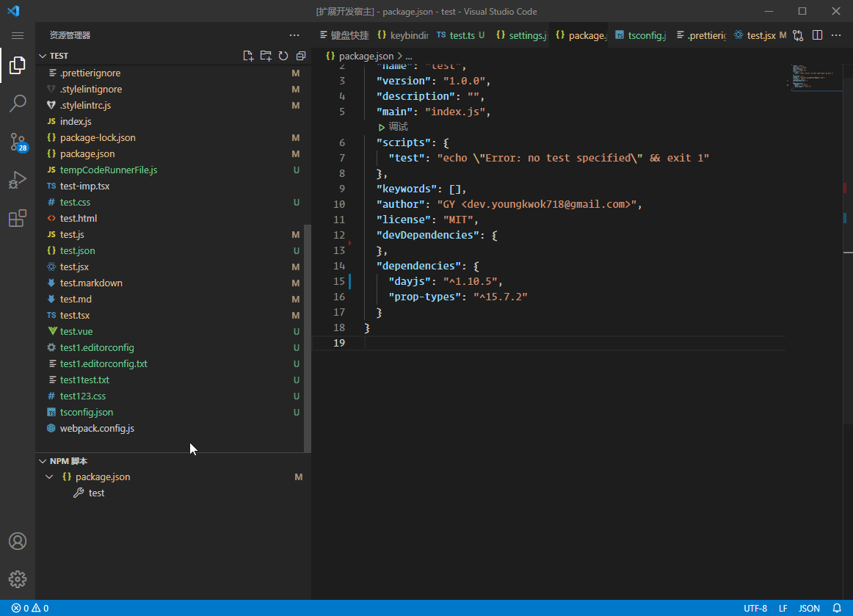Open .stylelintrc.js in the file tree
The image size is (853, 616).
point(171,106)
